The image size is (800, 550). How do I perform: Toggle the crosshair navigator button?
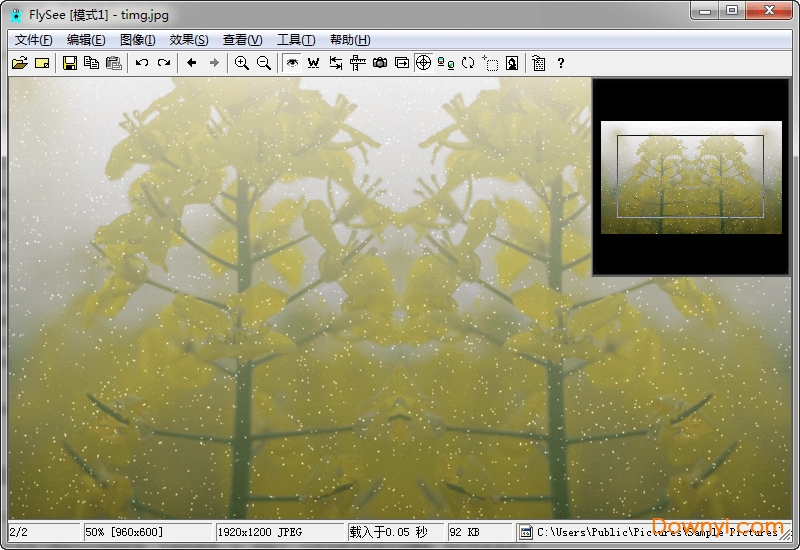[423, 63]
